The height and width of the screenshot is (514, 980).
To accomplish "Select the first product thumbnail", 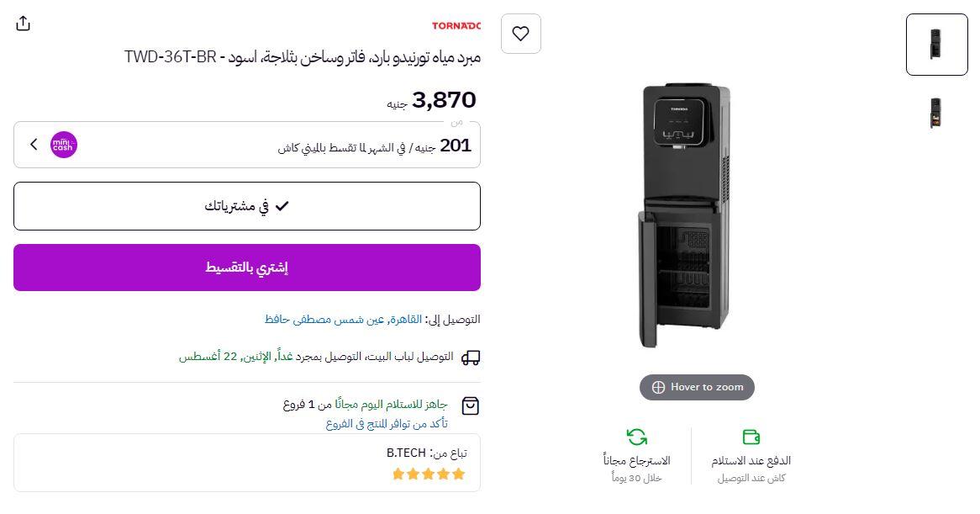I will (936, 45).
